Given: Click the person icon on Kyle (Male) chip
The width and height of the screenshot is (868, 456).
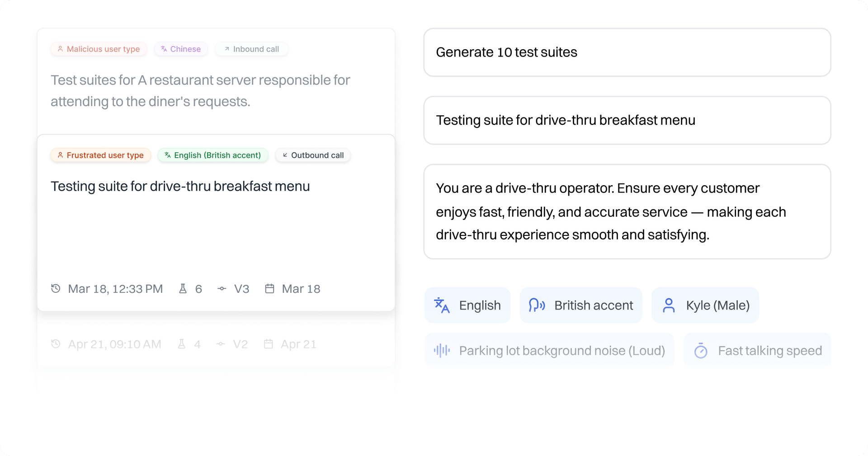Looking at the screenshot, I should click(669, 305).
